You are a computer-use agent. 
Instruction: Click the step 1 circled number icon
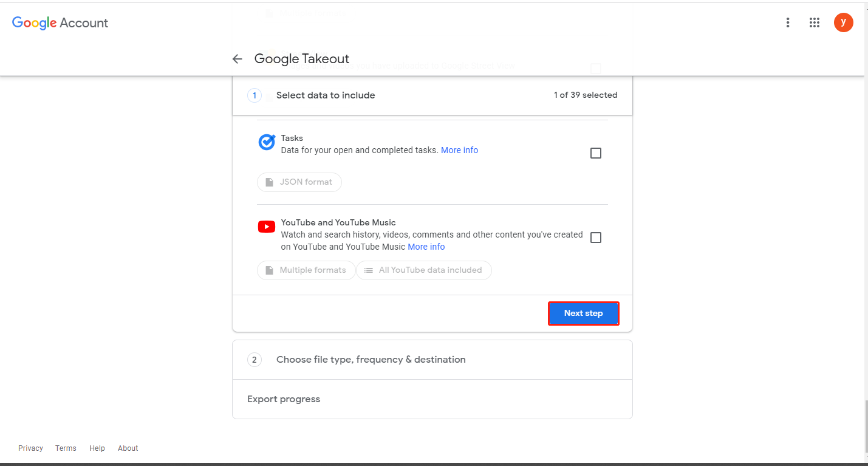pyautogui.click(x=255, y=95)
